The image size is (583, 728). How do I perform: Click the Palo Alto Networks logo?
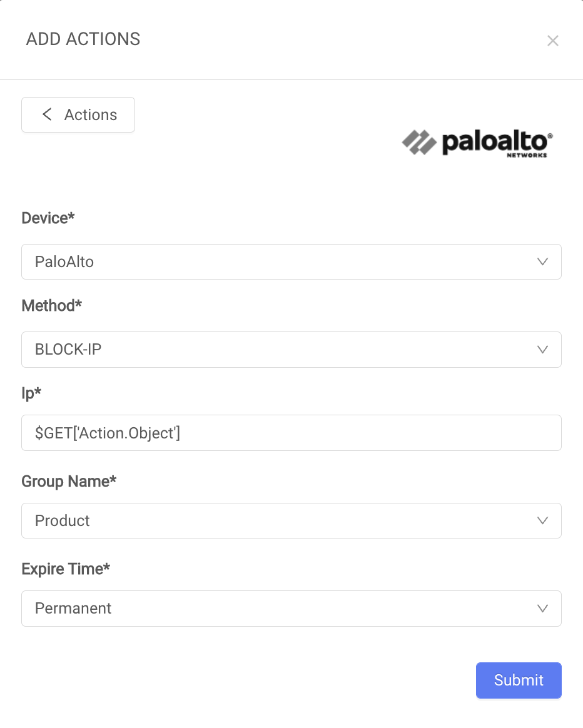(477, 143)
